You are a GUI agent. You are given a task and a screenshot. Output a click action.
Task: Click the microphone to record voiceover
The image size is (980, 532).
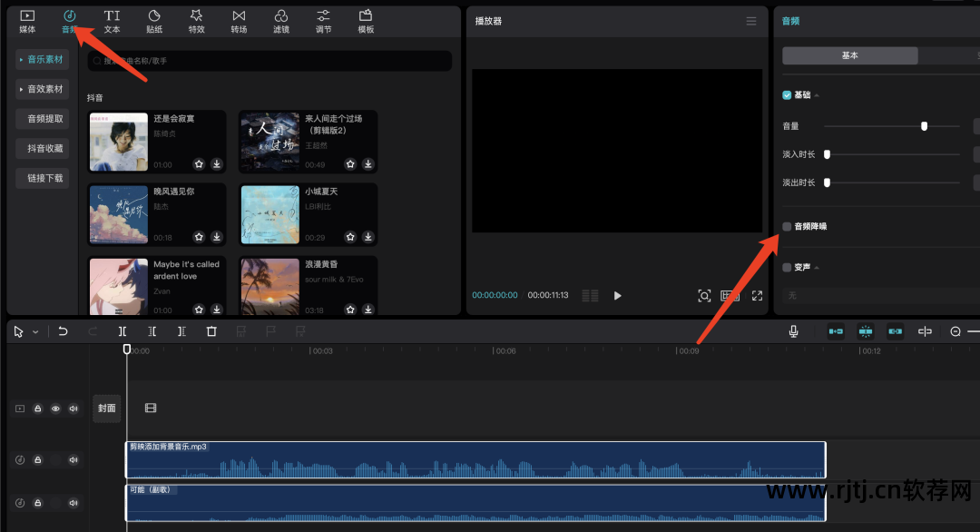pos(793,330)
